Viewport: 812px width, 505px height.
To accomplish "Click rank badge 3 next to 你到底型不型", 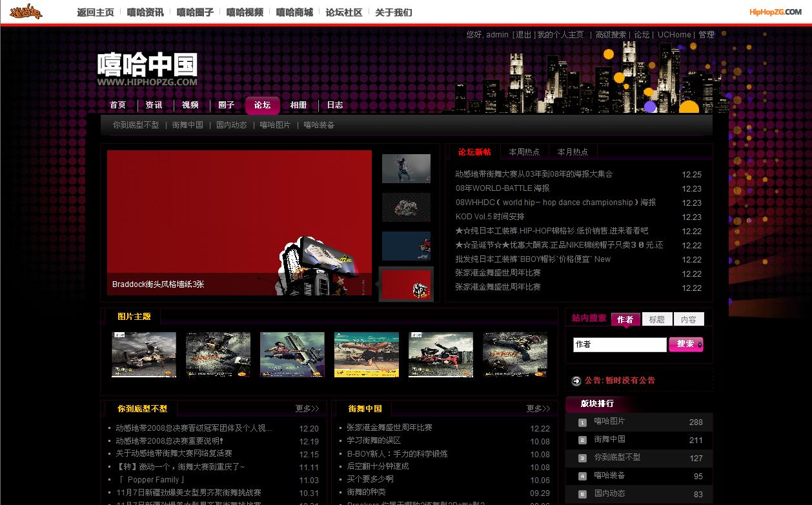I will coord(582,458).
